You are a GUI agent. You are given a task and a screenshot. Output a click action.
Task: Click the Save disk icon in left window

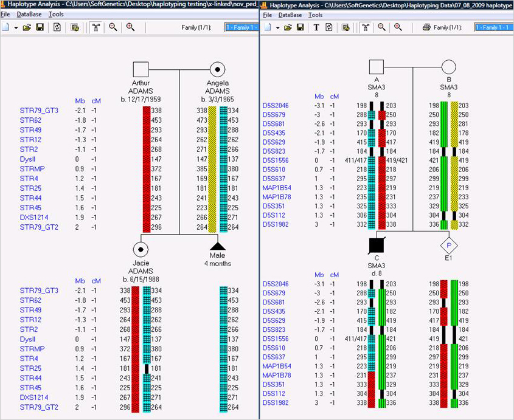40,27
